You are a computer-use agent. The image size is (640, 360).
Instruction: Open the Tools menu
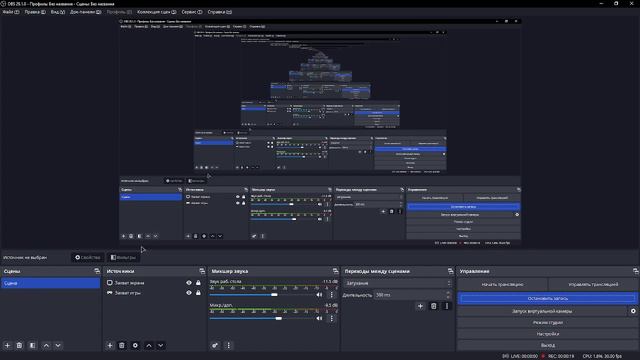pyautogui.click(x=192, y=12)
